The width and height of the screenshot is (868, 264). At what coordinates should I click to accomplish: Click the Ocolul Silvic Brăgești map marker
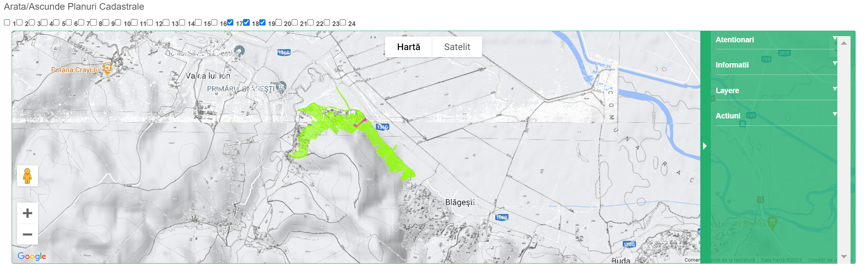tap(240, 50)
